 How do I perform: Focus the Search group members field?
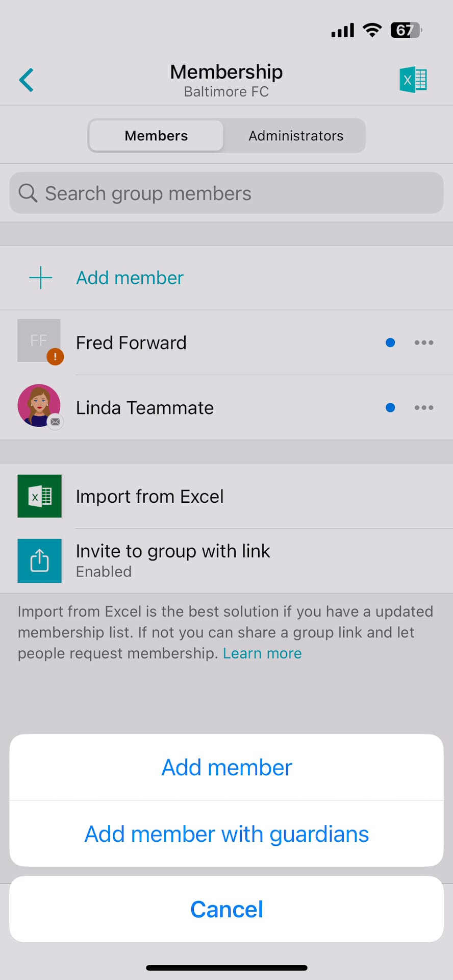pos(235,193)
